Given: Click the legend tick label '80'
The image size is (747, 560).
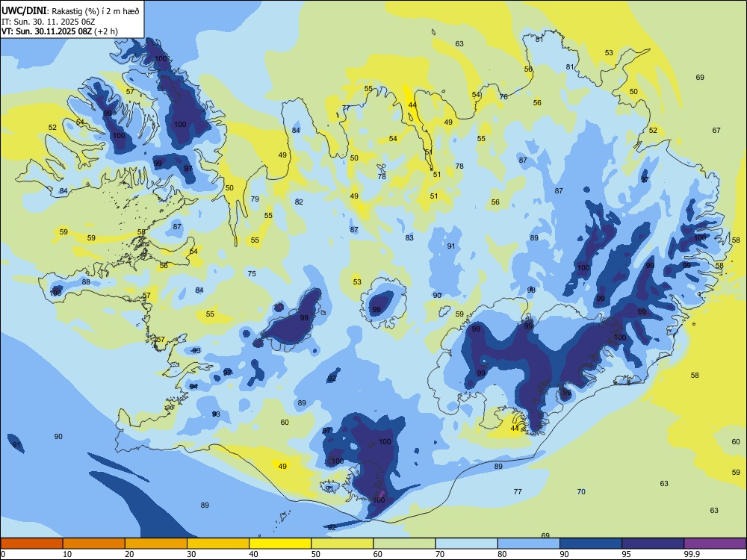Looking at the screenshot, I should (x=502, y=554).
